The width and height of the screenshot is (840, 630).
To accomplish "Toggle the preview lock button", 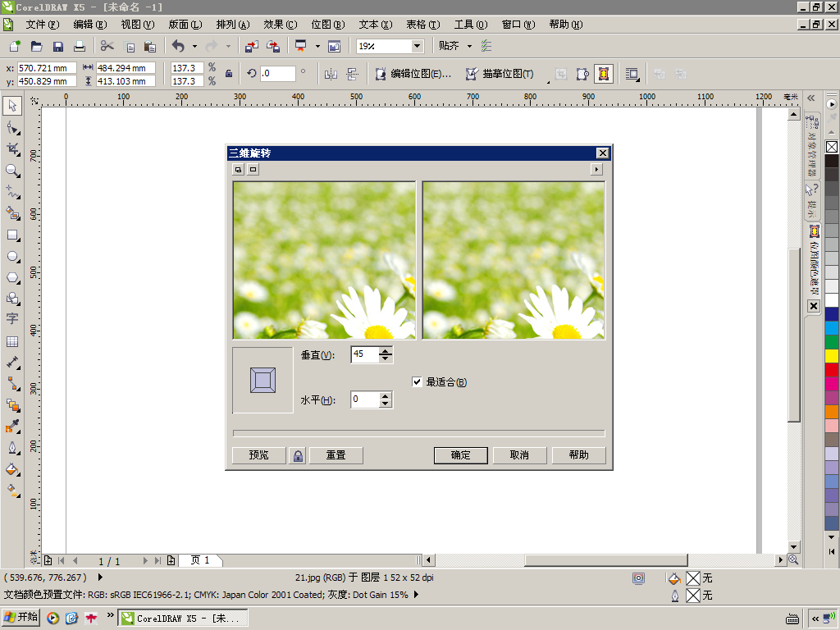I will click(x=298, y=455).
